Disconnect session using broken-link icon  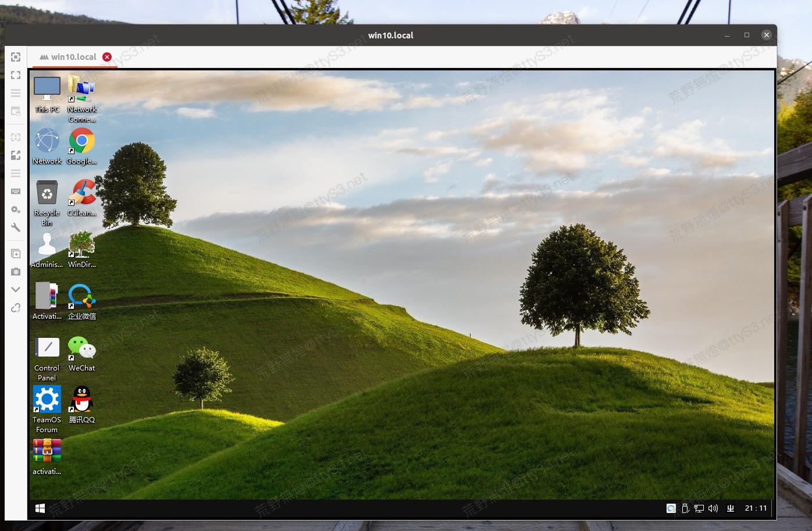click(16, 308)
